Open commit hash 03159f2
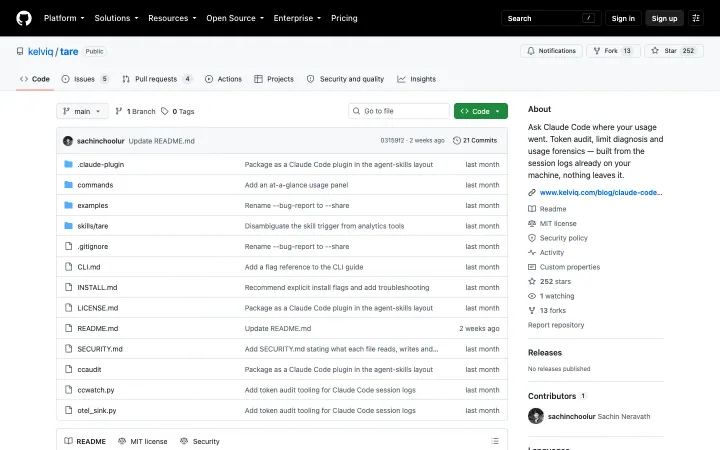Screen dimensions: 720x450 [x=392, y=141]
